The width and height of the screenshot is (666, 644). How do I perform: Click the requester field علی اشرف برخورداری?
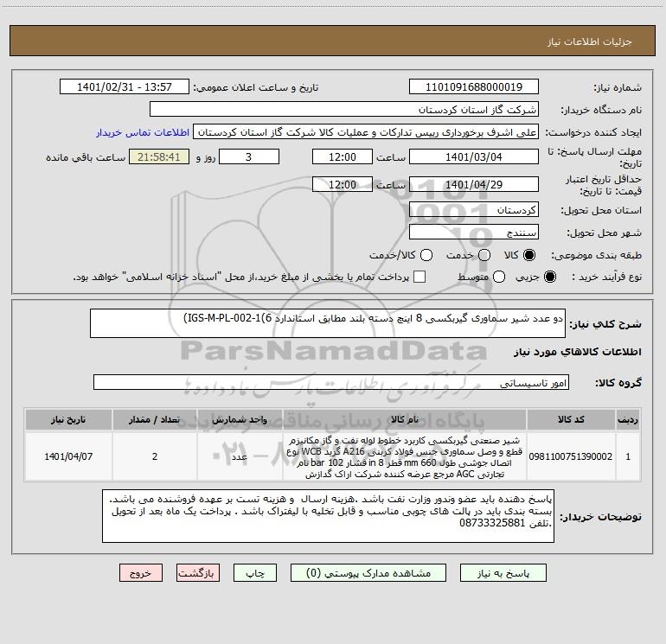366,132
